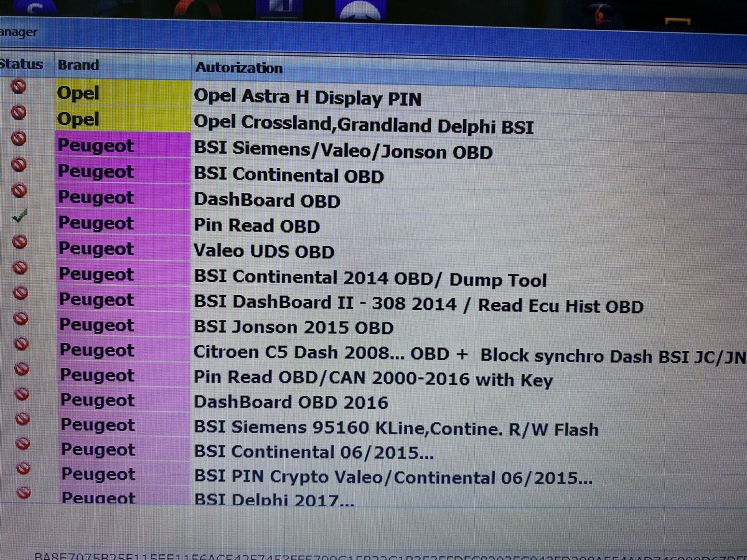Screen dimensions: 747x560
Task: Click the status icon for BSI Siemens 95160 KLine row
Action: [22, 418]
